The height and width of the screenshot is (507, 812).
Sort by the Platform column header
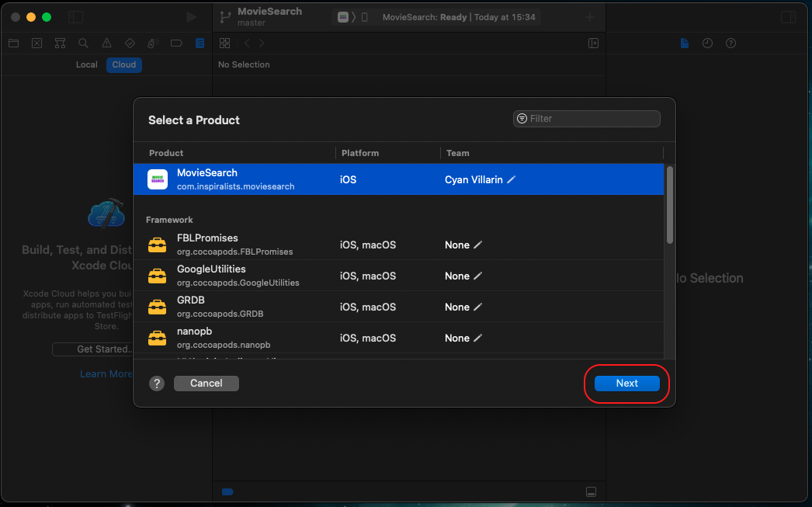pos(360,153)
